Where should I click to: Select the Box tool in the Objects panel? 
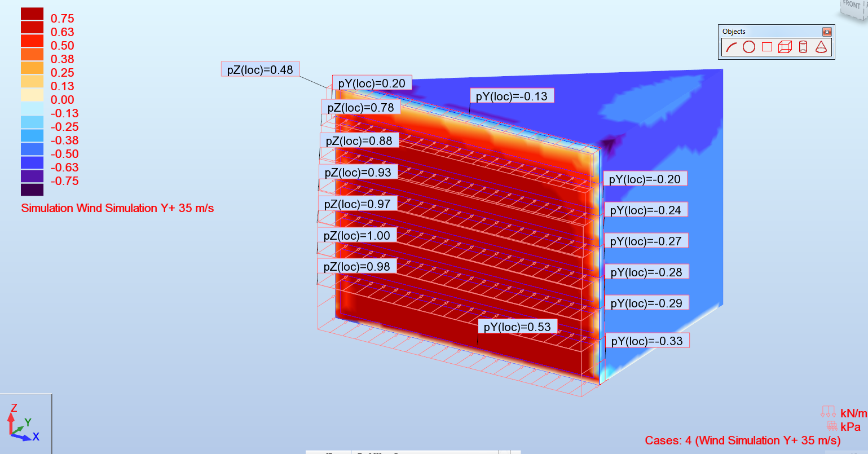[x=785, y=46]
